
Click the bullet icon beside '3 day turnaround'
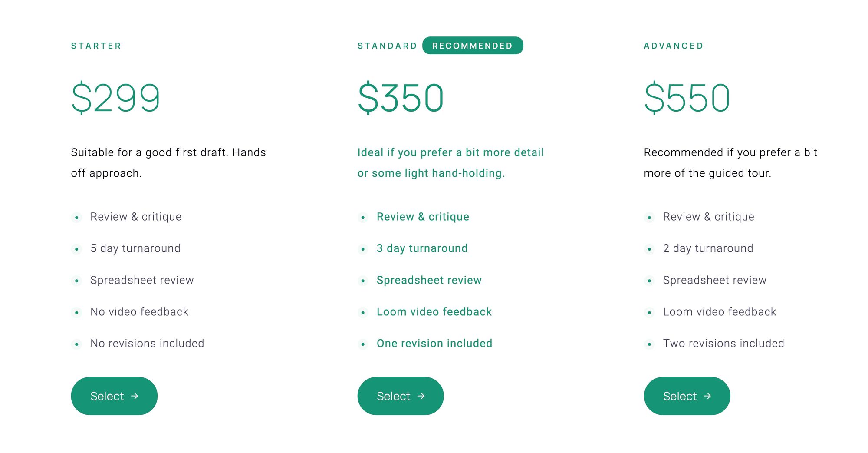point(363,249)
